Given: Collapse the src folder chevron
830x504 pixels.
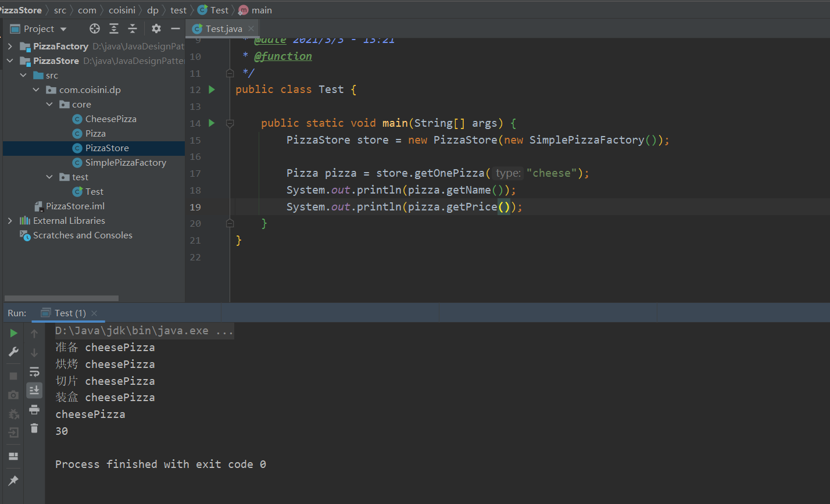Looking at the screenshot, I should click(23, 75).
